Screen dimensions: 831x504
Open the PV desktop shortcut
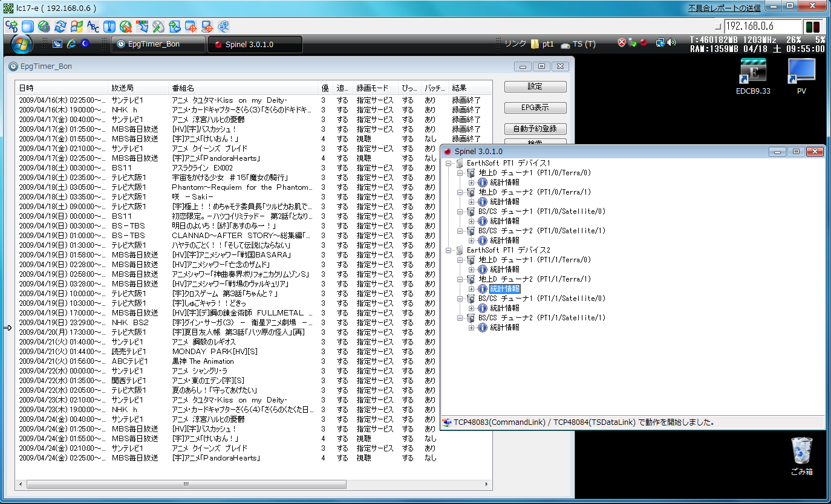pyautogui.click(x=801, y=77)
